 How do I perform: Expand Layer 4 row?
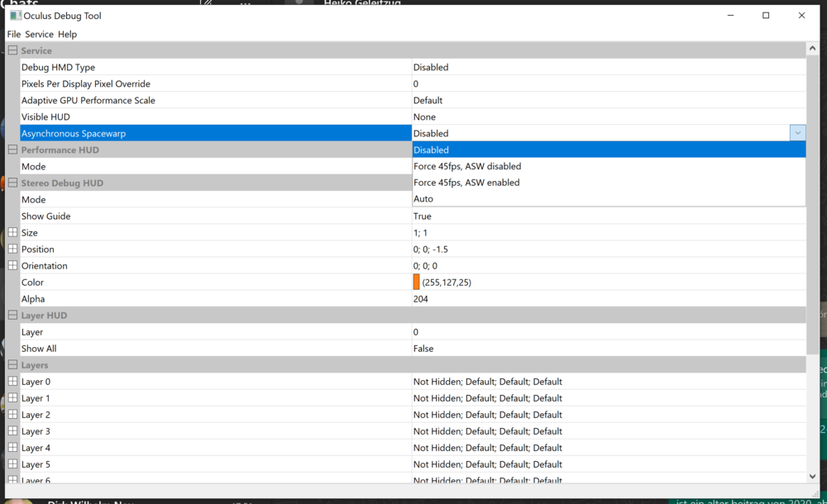(12, 448)
